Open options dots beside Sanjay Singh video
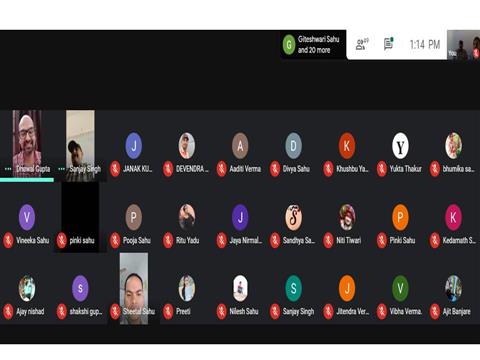480x360 pixels. [x=61, y=169]
